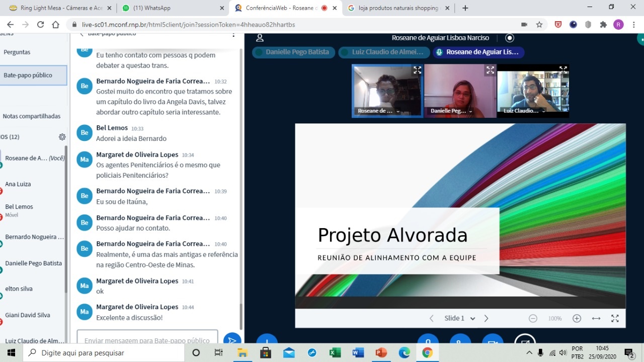Fullscreen Roseane's webcam video
Image resolution: width=644 pixels, height=362 pixels.
417,70
